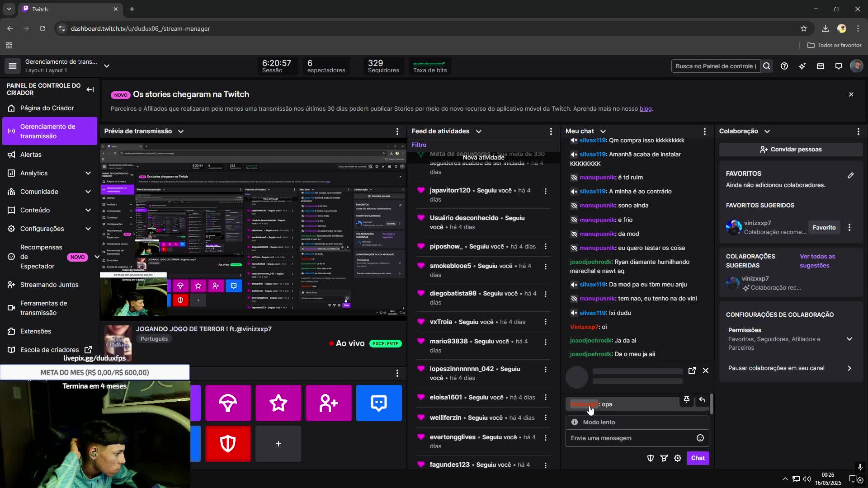Open Feed de atividades panel dropdown
The width and height of the screenshot is (868, 488).
point(479,131)
